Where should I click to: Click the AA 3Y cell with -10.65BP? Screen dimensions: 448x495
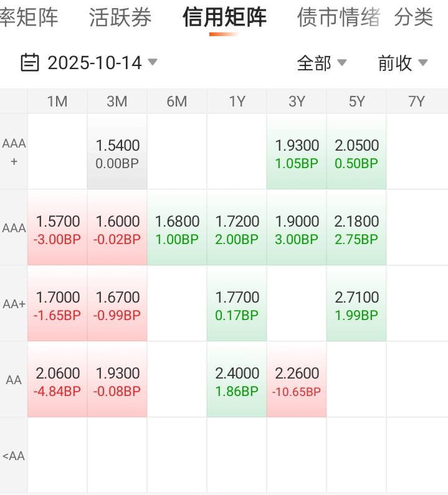click(297, 380)
